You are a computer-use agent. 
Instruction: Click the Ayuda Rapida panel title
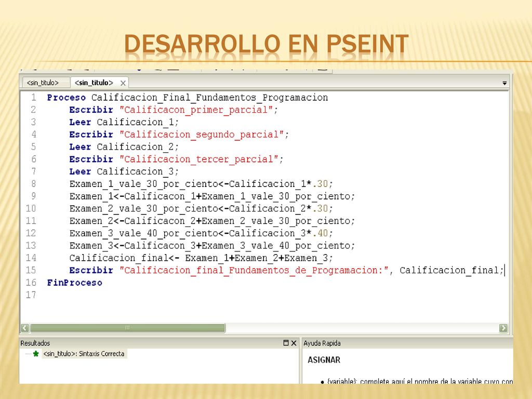322,343
